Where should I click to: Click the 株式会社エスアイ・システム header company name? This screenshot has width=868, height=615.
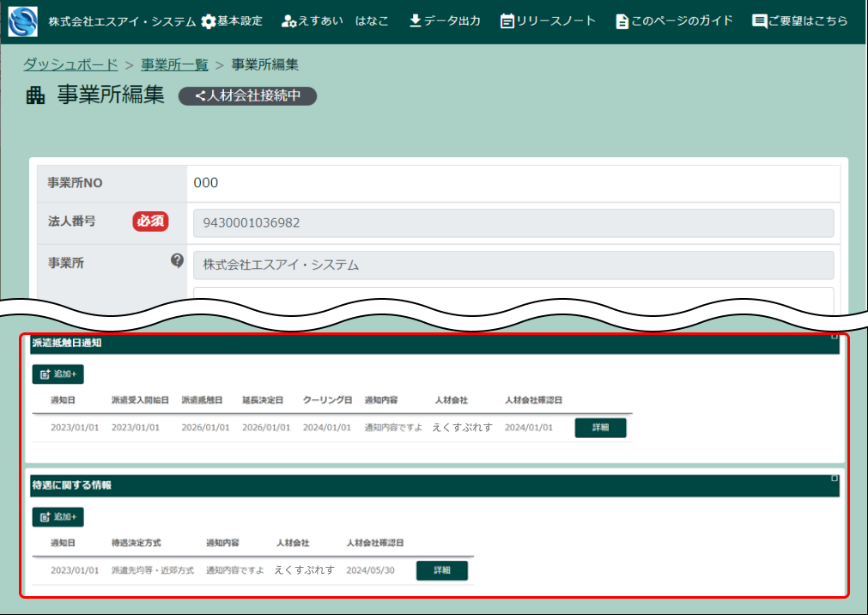coord(122,21)
